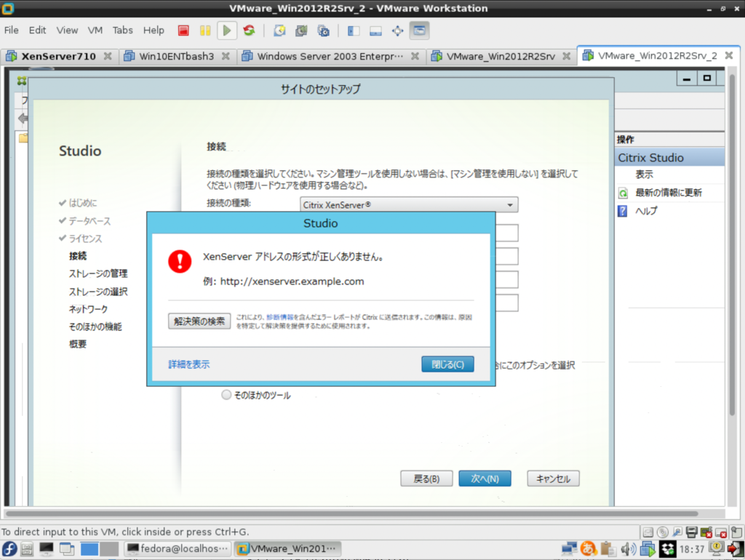Click the Full Screen mode icon
Screen dimensions: 745x560
397,31
